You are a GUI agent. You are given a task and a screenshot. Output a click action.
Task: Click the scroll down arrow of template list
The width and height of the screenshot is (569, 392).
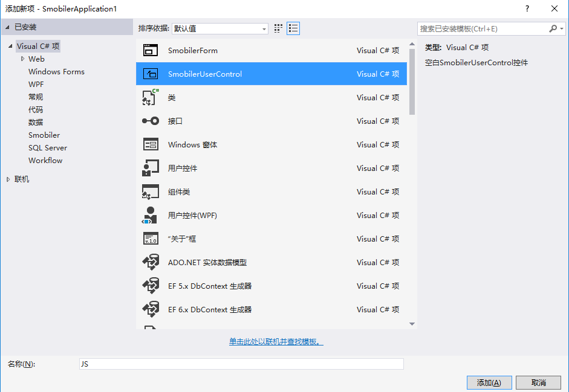(x=412, y=324)
